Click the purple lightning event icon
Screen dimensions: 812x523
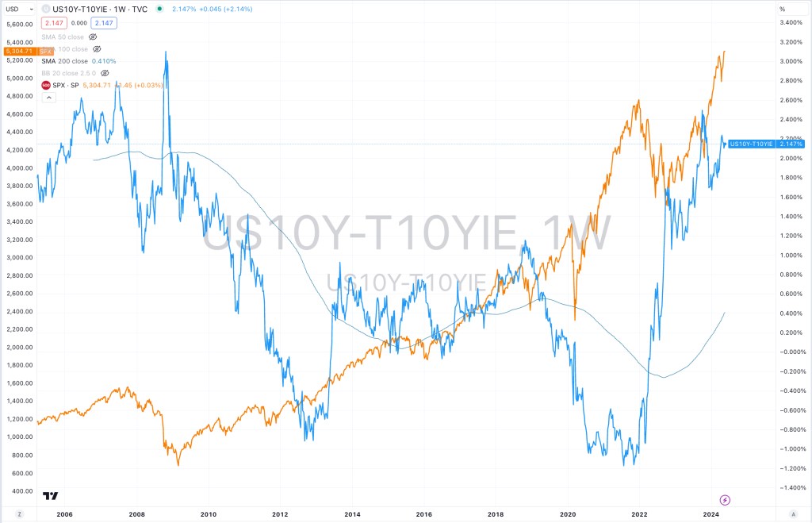tap(725, 499)
